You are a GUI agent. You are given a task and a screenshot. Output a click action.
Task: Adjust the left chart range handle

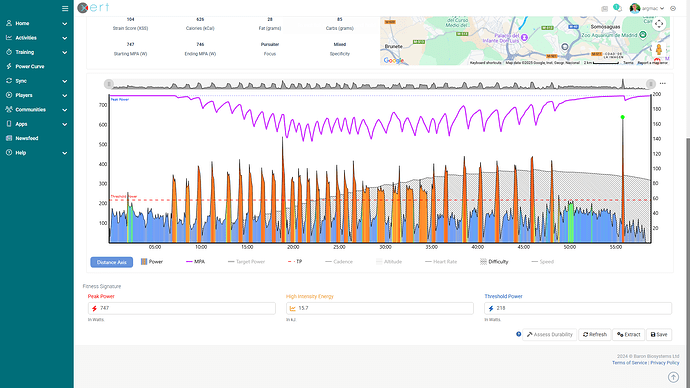(x=109, y=84)
